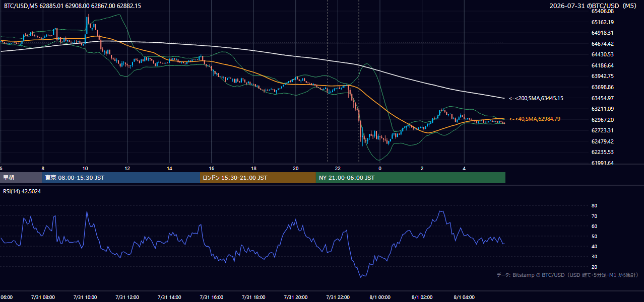Click RSI axis level 70
This screenshot has height=302, width=644.
[594, 216]
